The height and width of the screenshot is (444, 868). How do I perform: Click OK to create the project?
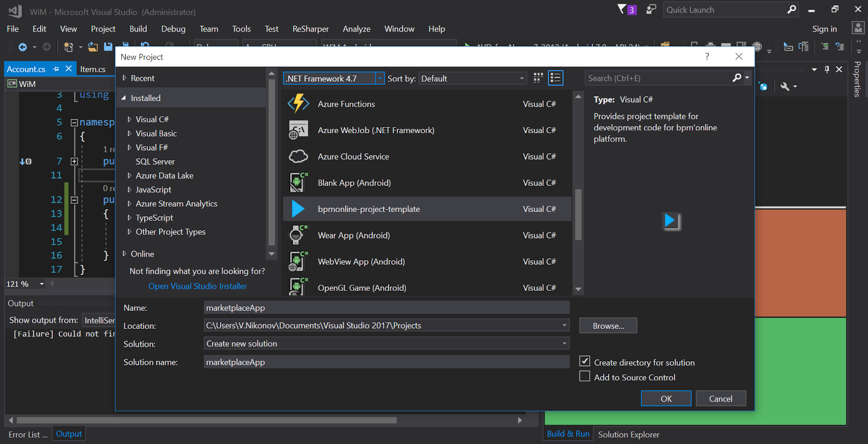coord(666,398)
